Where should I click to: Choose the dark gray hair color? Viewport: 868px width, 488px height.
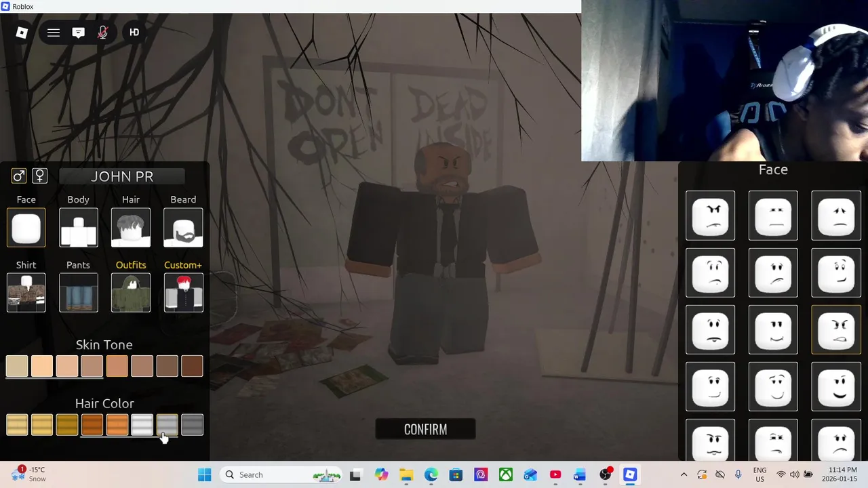[x=192, y=425]
